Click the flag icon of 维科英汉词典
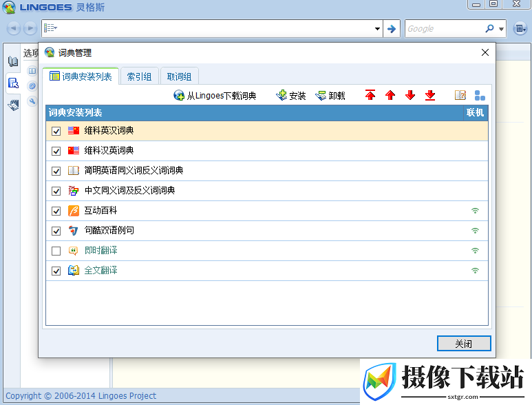This screenshot has height=405, width=532. pos(73,130)
